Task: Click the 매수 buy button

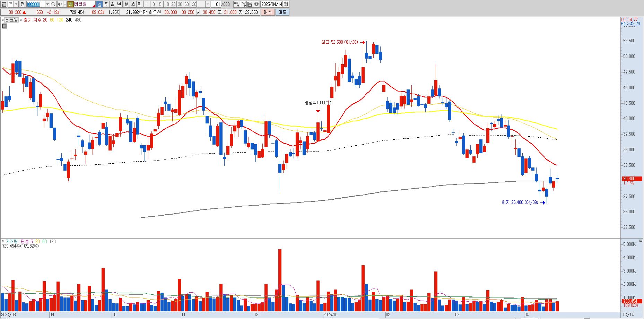Action: [268, 12]
